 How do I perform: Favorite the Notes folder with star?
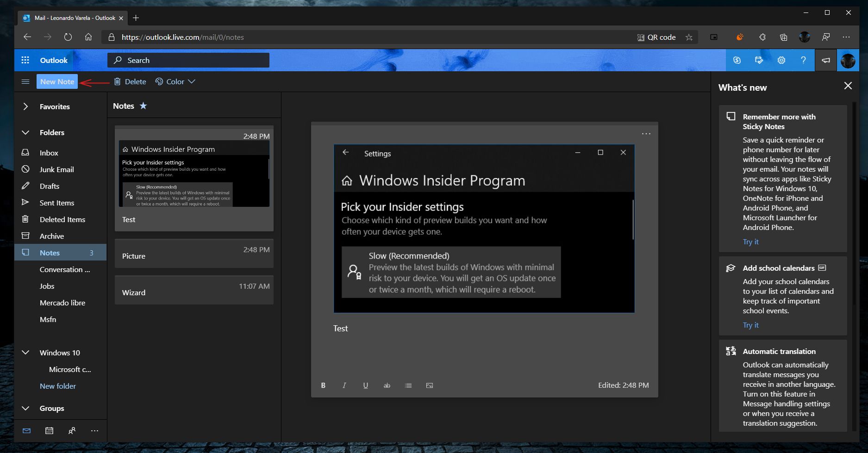point(144,106)
